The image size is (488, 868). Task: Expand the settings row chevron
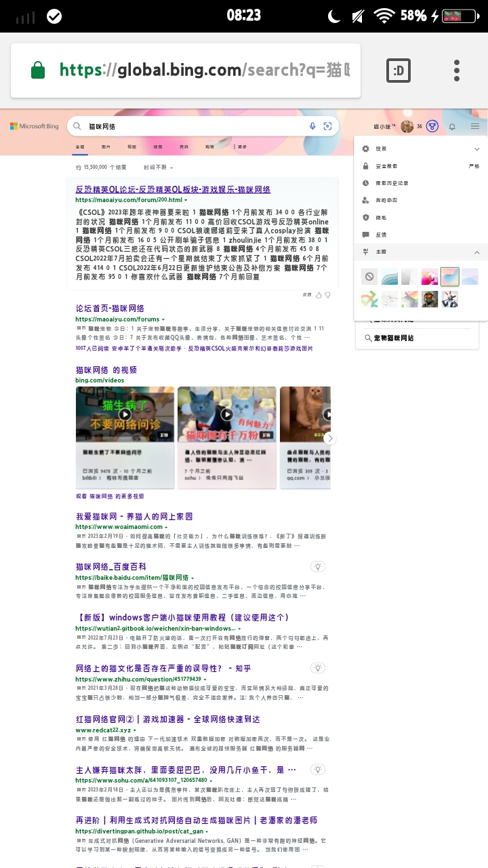(x=476, y=149)
